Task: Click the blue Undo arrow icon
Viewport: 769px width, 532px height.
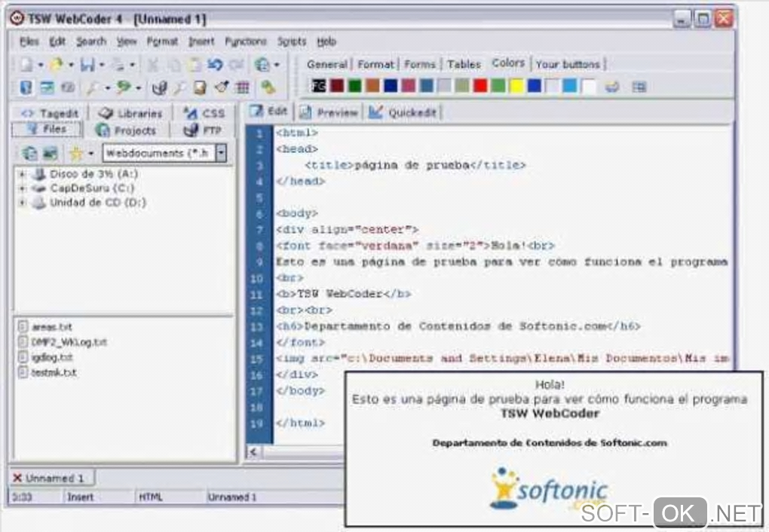Action: click(215, 64)
